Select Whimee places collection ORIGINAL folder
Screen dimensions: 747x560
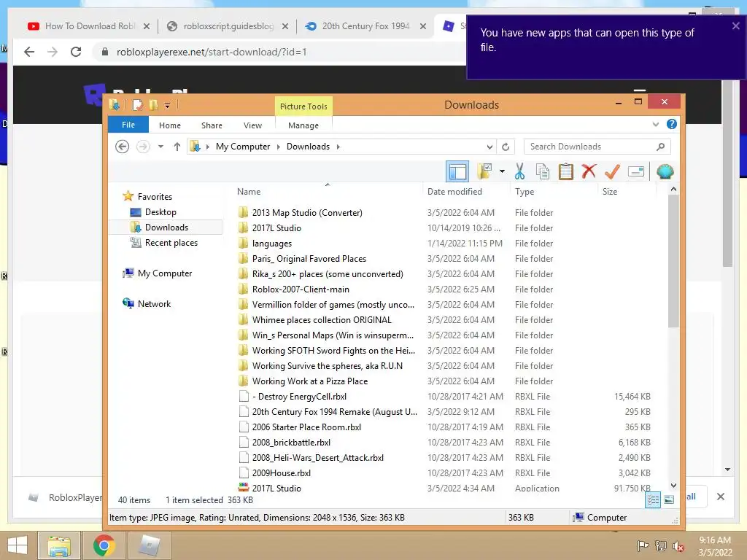point(444,320)
